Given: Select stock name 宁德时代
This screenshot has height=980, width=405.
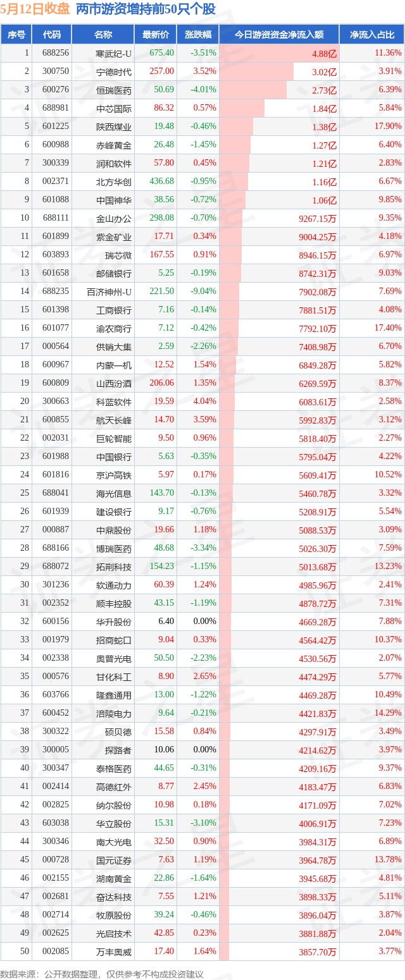Looking at the screenshot, I should coord(113,71).
